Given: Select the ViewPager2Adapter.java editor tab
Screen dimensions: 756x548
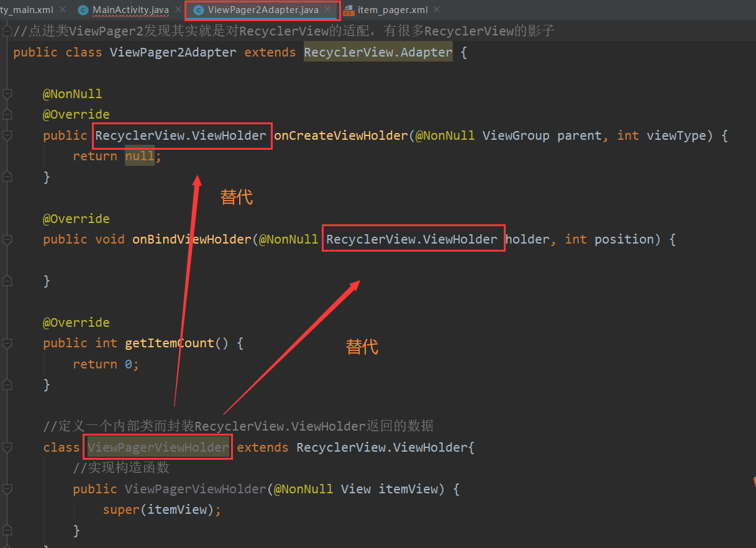Looking at the screenshot, I should [263, 10].
